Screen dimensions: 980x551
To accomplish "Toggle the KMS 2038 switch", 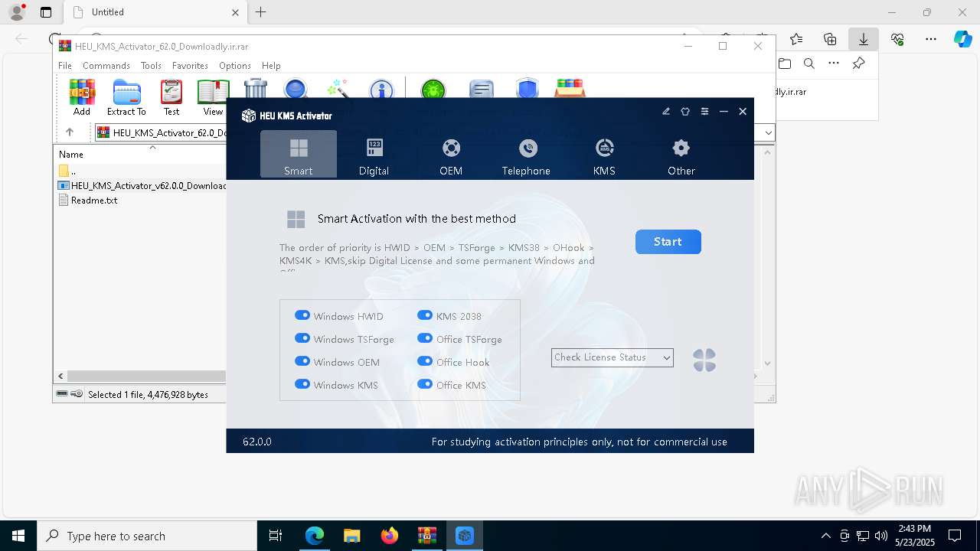I will click(x=425, y=315).
